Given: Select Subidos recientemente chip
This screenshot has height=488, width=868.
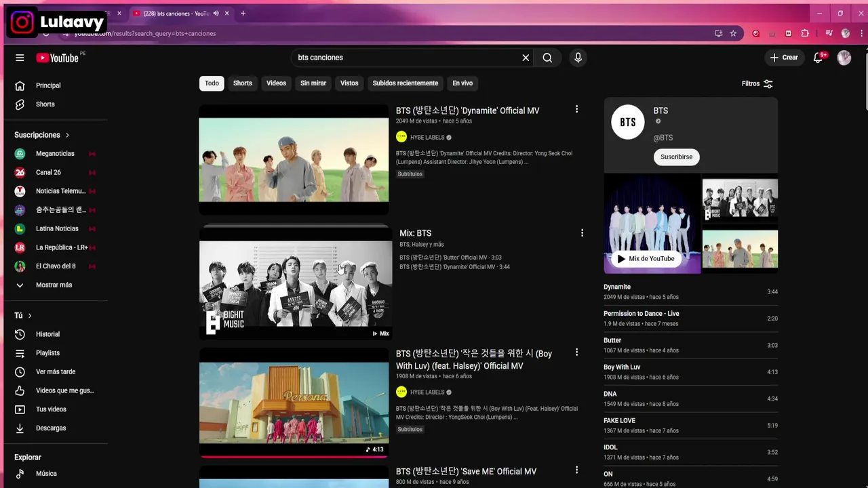Looking at the screenshot, I should [406, 83].
